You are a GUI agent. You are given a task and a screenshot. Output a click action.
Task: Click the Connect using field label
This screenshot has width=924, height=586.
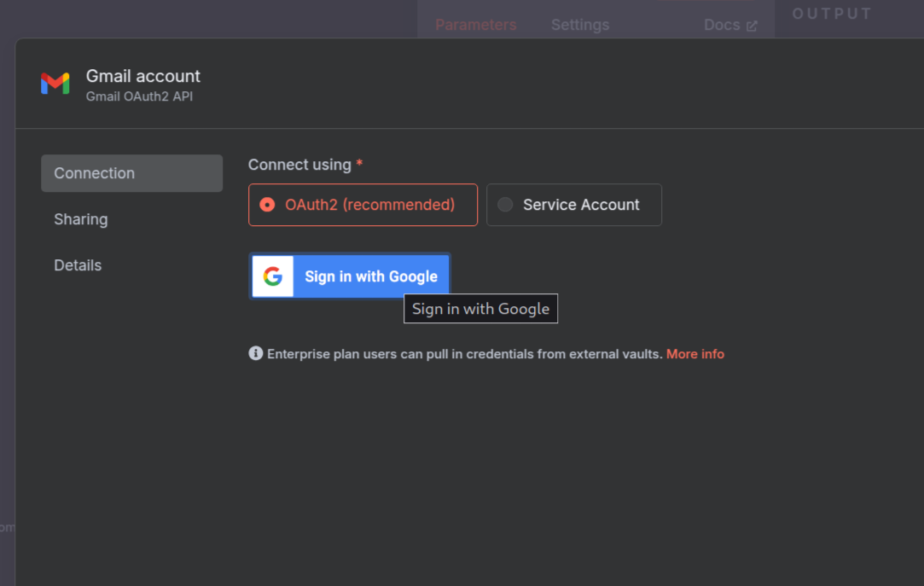(x=299, y=165)
